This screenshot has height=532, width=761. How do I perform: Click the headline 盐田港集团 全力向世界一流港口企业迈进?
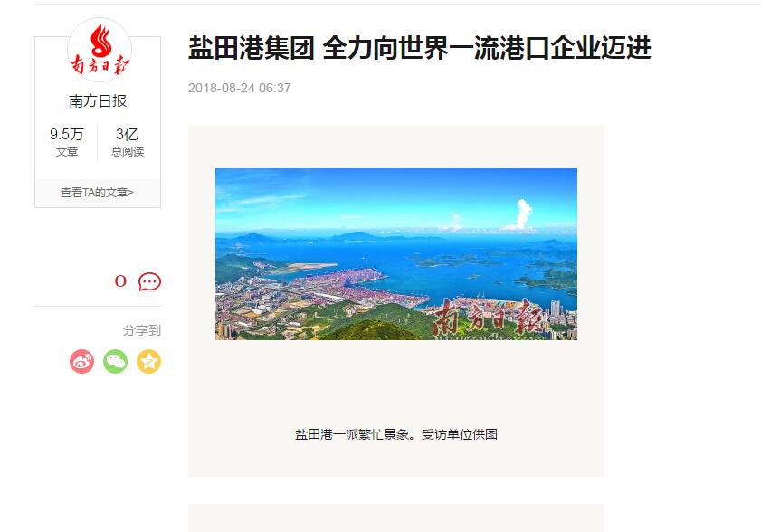coord(419,48)
